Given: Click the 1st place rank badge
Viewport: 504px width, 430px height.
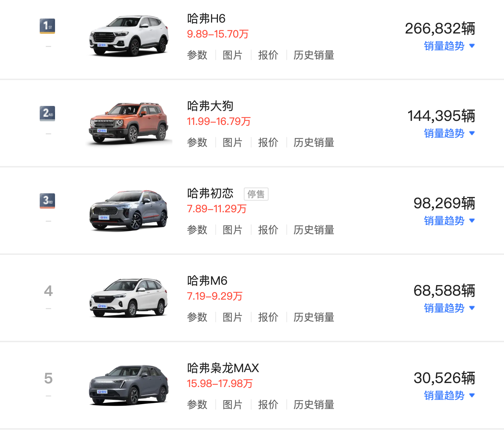Looking at the screenshot, I should point(47,26).
